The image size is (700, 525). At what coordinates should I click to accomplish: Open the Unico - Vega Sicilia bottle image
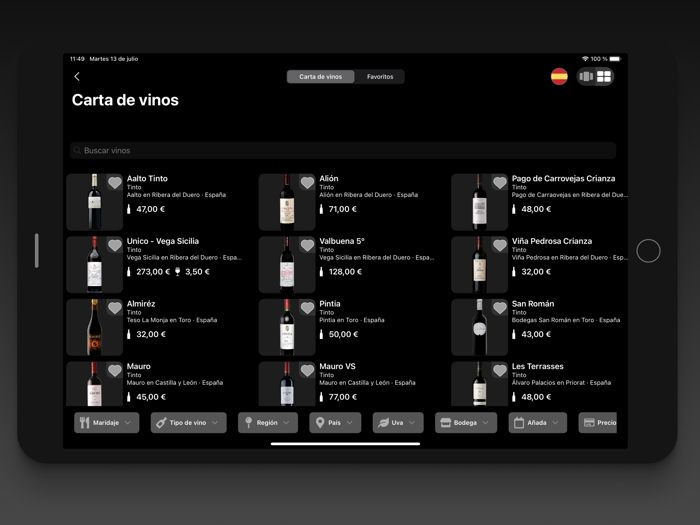[x=94, y=264]
